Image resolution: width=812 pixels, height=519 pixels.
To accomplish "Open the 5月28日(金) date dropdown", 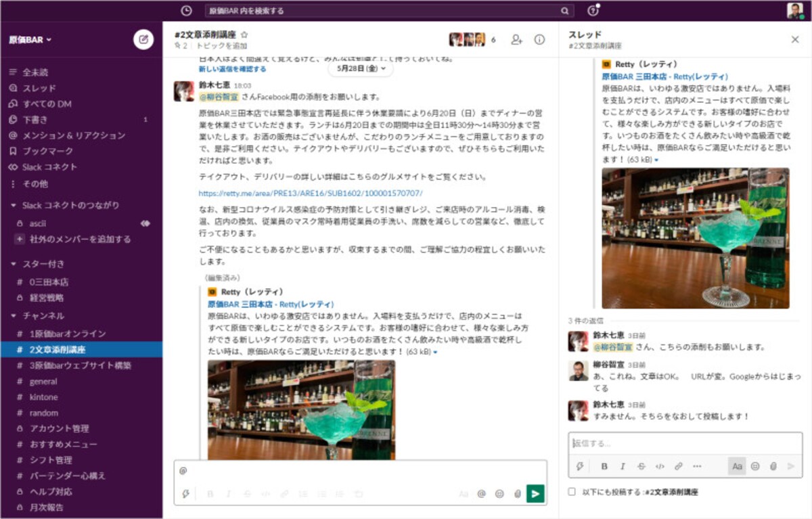I will [361, 68].
